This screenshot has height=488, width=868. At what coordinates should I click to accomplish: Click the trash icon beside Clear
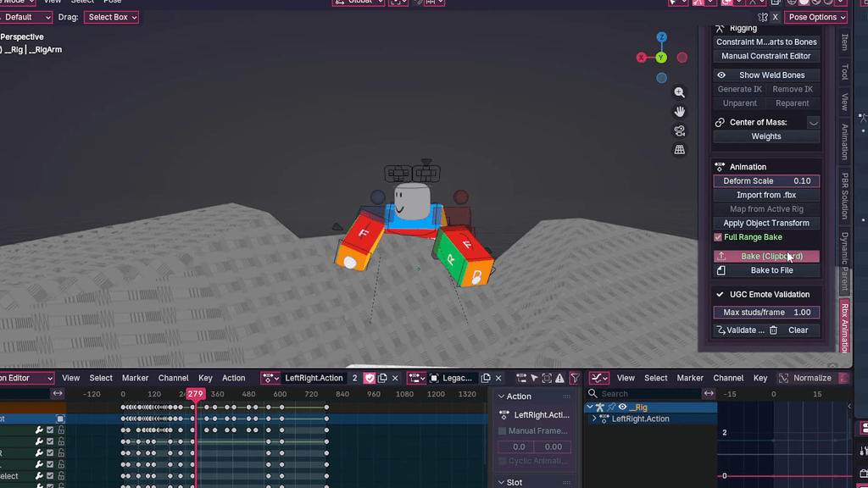(773, 330)
